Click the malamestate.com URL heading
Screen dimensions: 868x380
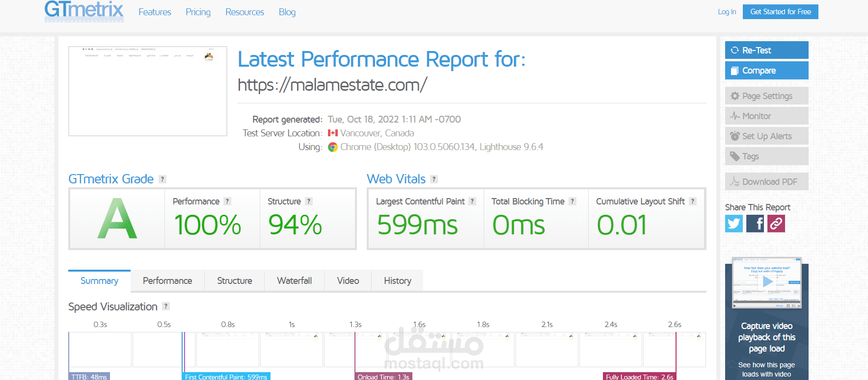pos(332,85)
